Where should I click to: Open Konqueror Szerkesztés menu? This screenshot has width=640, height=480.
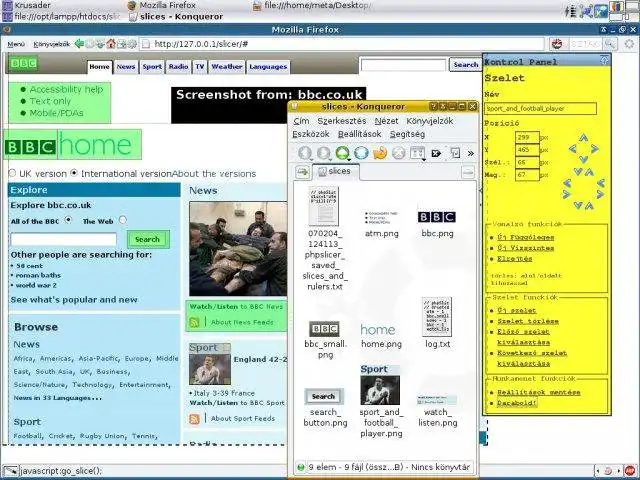[x=342, y=121]
